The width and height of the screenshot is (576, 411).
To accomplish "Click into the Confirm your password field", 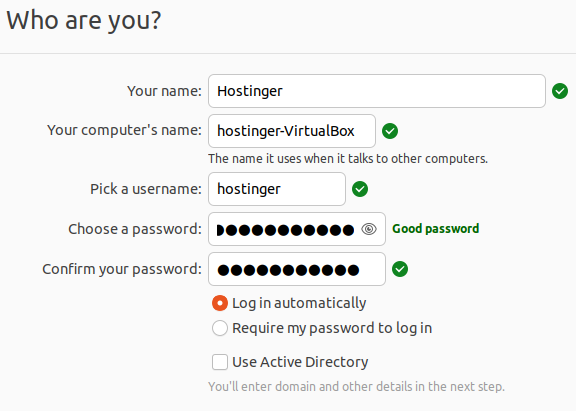I will coord(297,269).
